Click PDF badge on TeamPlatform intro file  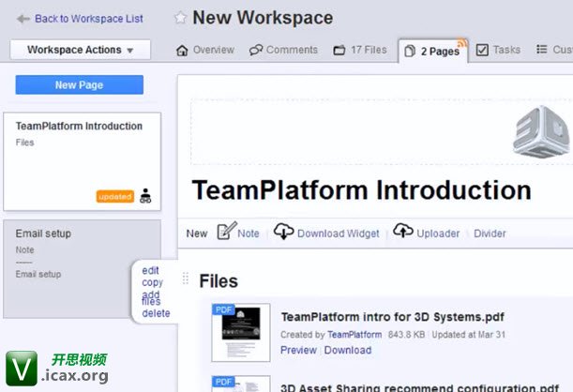(x=223, y=309)
